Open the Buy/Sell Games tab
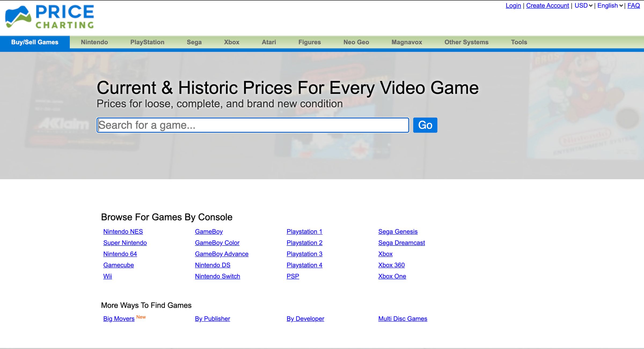The width and height of the screenshot is (644, 349). [35, 42]
